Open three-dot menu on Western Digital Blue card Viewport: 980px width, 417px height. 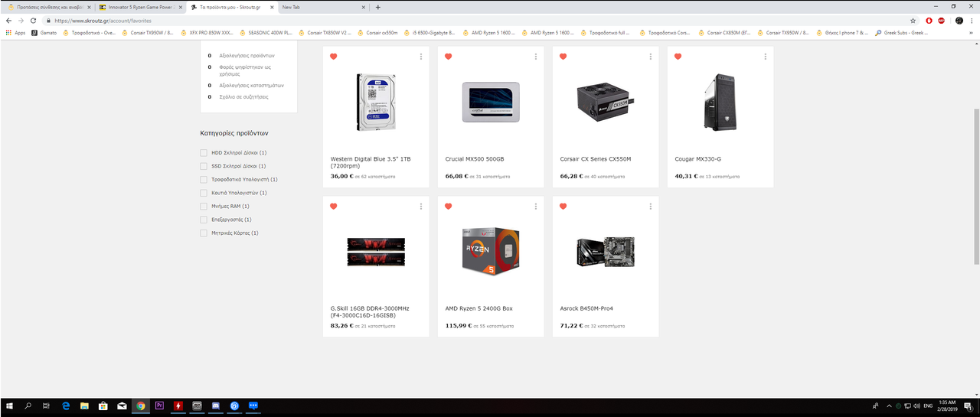coord(421,57)
